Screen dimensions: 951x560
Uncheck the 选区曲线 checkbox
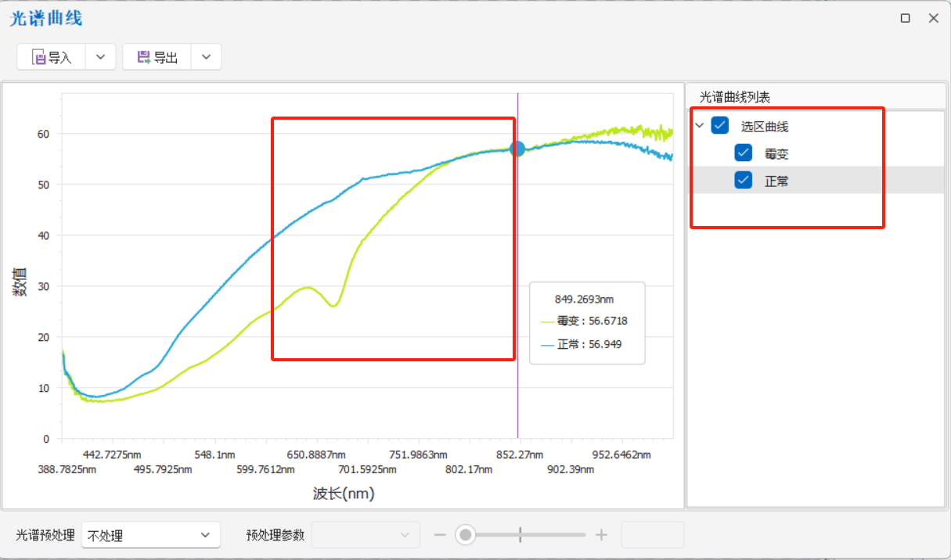coord(720,126)
